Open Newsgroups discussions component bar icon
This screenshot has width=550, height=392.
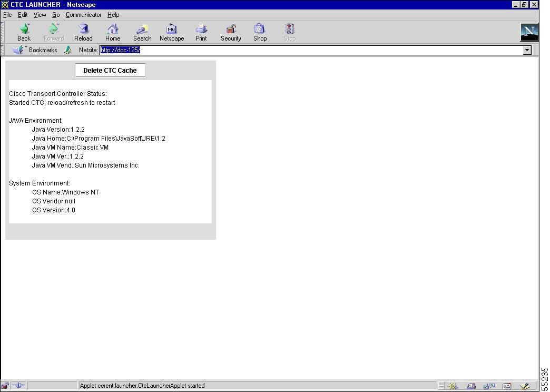(x=489, y=386)
